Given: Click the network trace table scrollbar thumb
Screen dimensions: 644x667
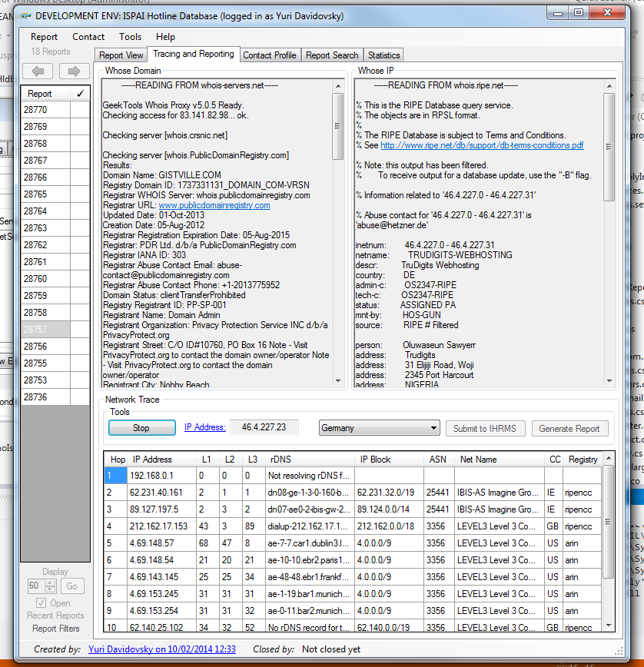Looking at the screenshot, I should pyautogui.click(x=609, y=522).
